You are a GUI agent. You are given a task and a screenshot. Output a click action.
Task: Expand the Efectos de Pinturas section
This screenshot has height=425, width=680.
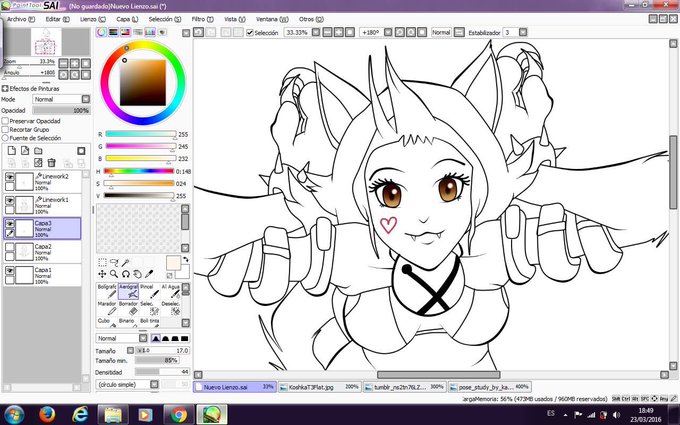coord(5,88)
